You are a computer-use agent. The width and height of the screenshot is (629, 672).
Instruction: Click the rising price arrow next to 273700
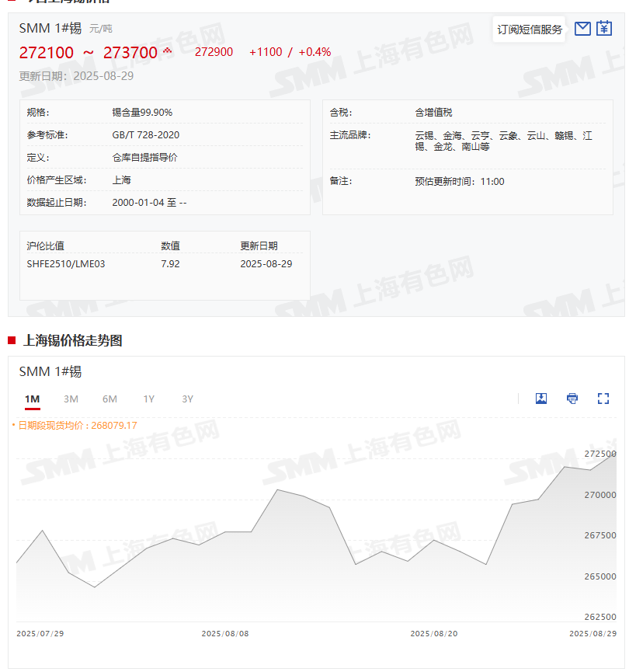166,48
